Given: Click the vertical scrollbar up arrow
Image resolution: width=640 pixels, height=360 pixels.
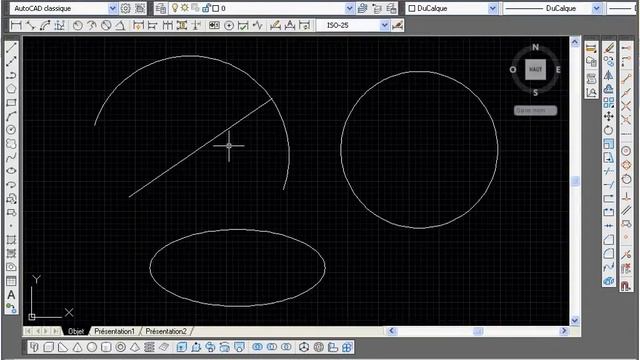Looking at the screenshot, I should click(575, 42).
